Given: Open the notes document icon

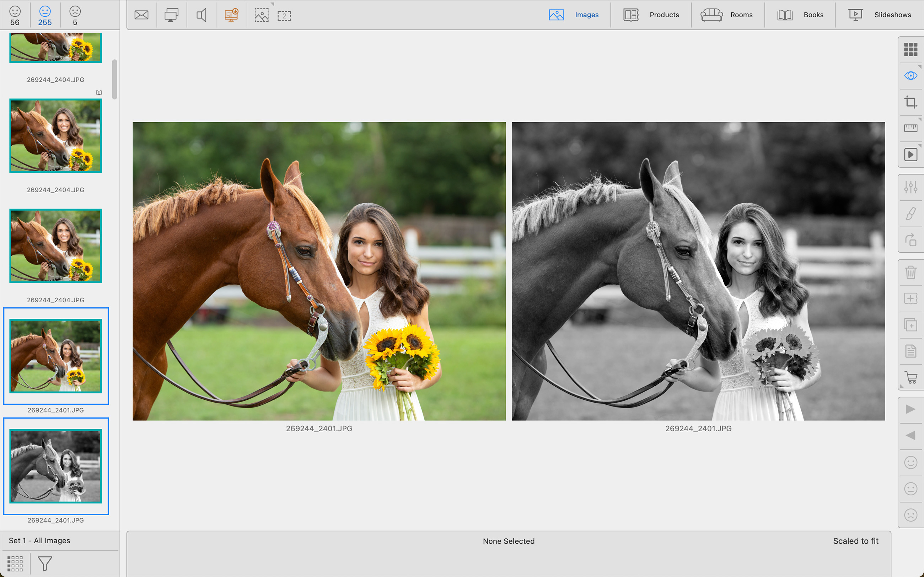Looking at the screenshot, I should 910,351.
